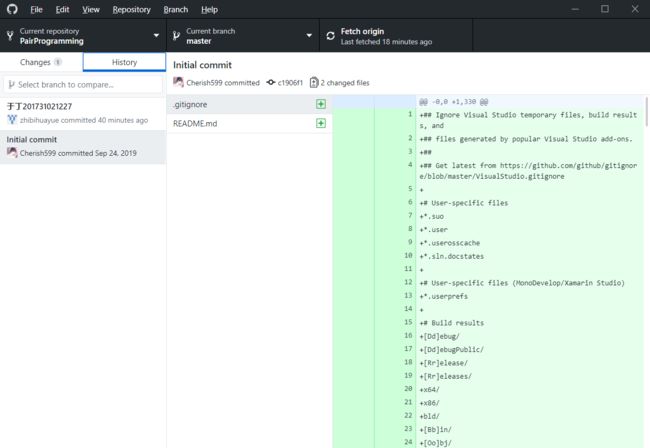Viewport: 650px width, 448px height.
Task: Click 2 changed files text
Action: 344,83
